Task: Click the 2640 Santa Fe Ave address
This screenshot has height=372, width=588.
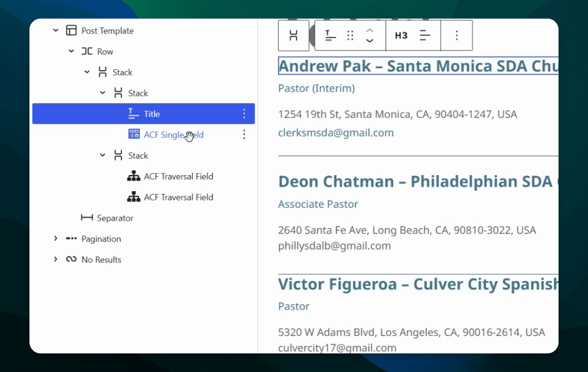Action: [x=407, y=230]
